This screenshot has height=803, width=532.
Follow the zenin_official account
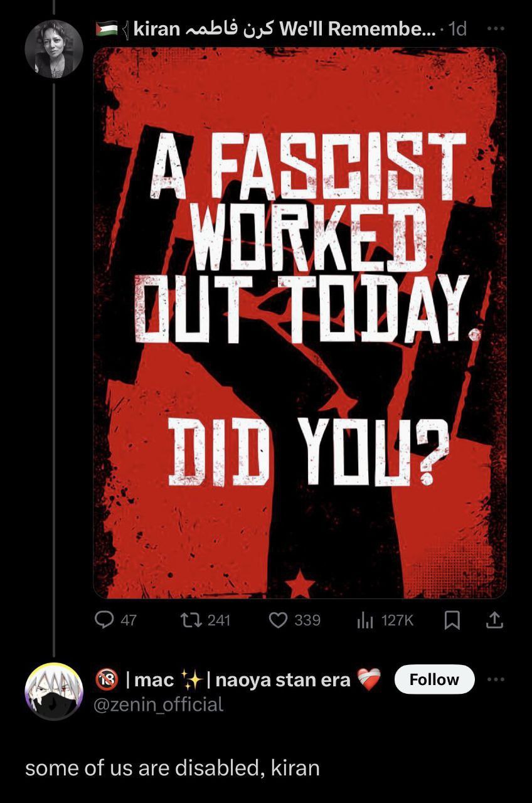[x=434, y=679]
